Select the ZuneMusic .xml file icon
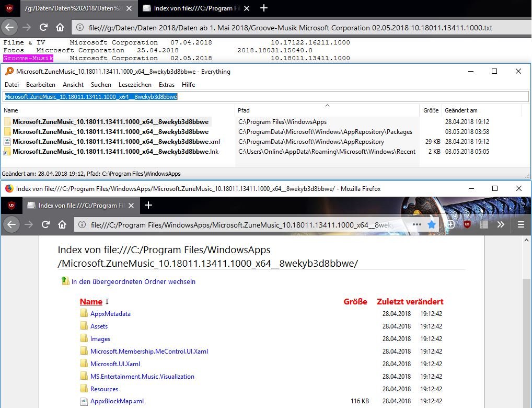The height and width of the screenshot is (408, 532). [x=7, y=142]
